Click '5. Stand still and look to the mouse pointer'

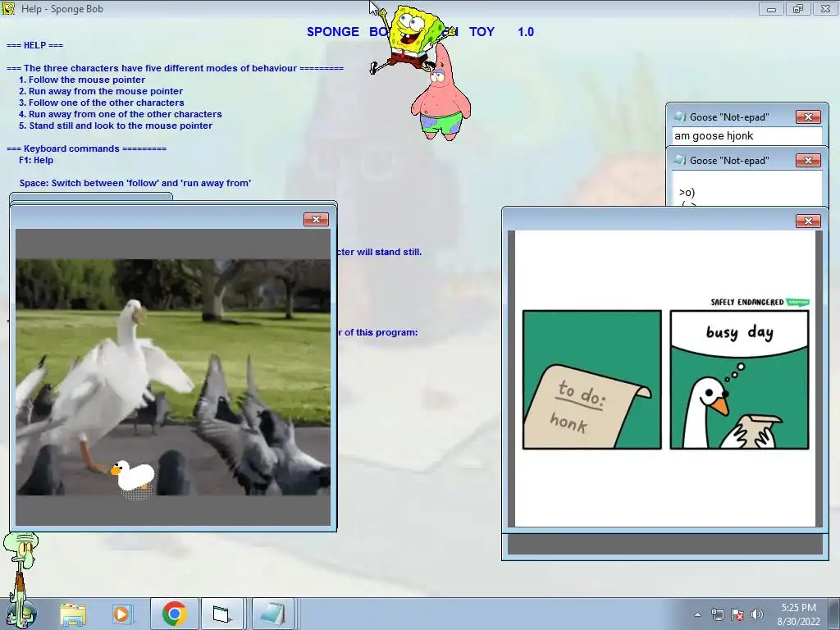(116, 126)
